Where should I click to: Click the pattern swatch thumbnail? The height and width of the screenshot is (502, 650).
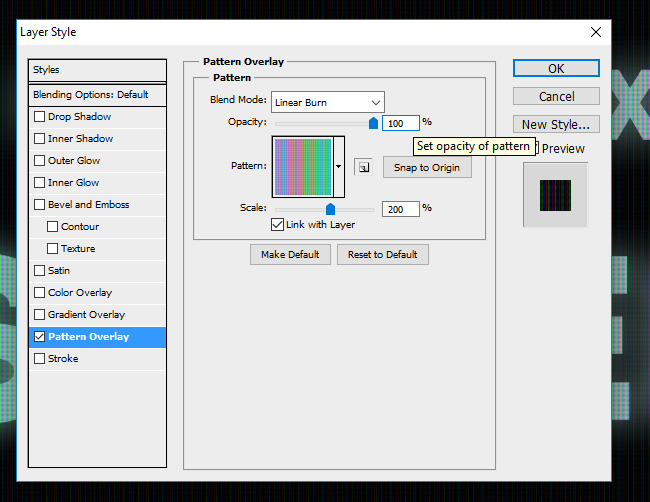point(303,167)
